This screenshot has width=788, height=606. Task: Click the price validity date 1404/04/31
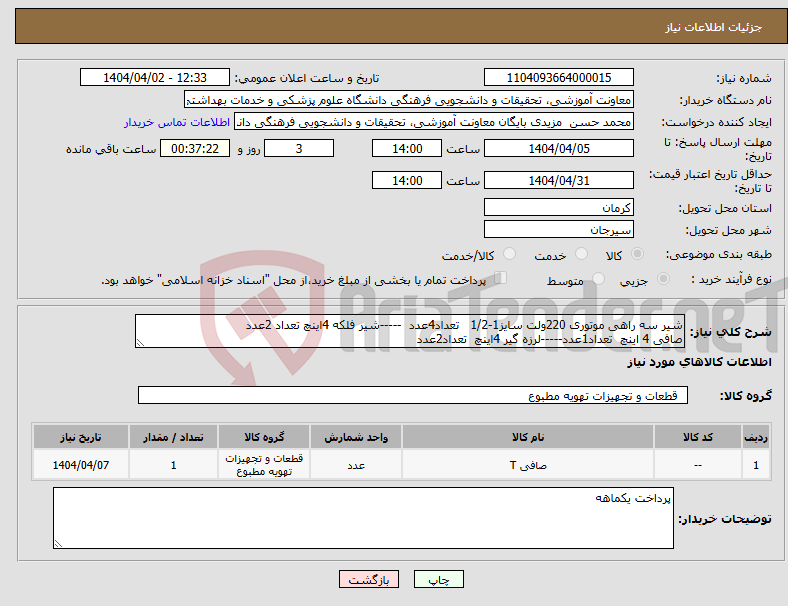tap(558, 180)
